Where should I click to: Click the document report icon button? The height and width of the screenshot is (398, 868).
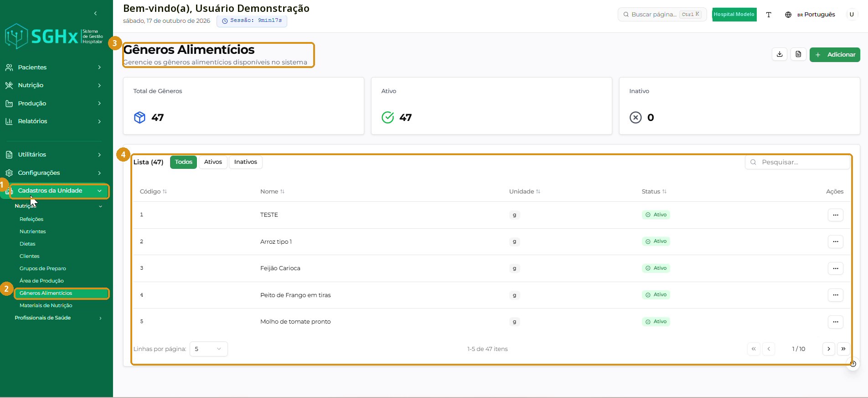click(x=798, y=54)
